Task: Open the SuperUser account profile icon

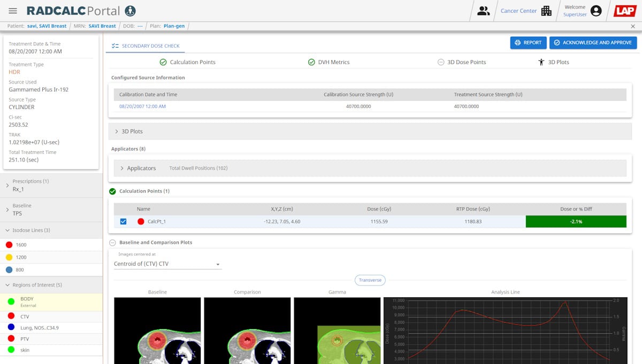Action: (595, 11)
